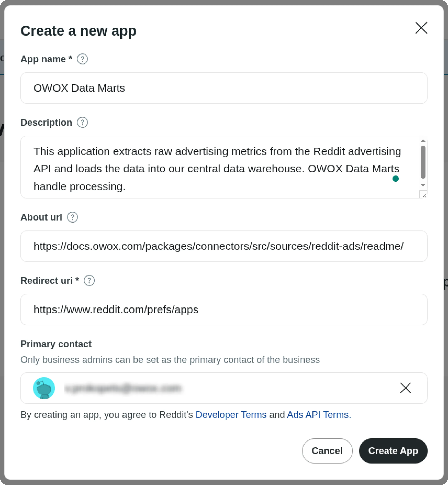Click the dialog close cross
Screen dimensions: 448x485
421,28
